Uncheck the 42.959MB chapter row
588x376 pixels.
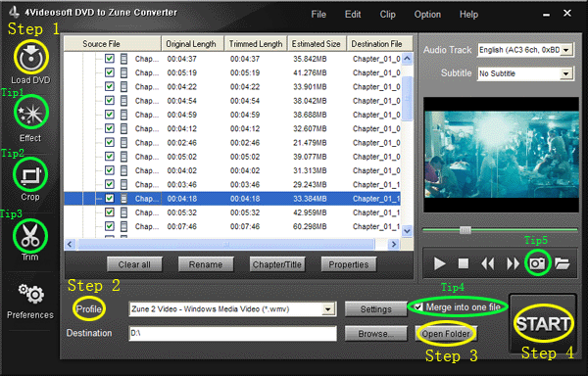point(110,212)
